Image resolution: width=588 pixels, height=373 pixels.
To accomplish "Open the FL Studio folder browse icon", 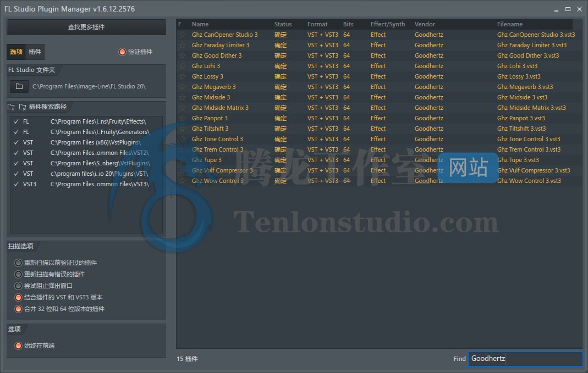I will click(19, 86).
